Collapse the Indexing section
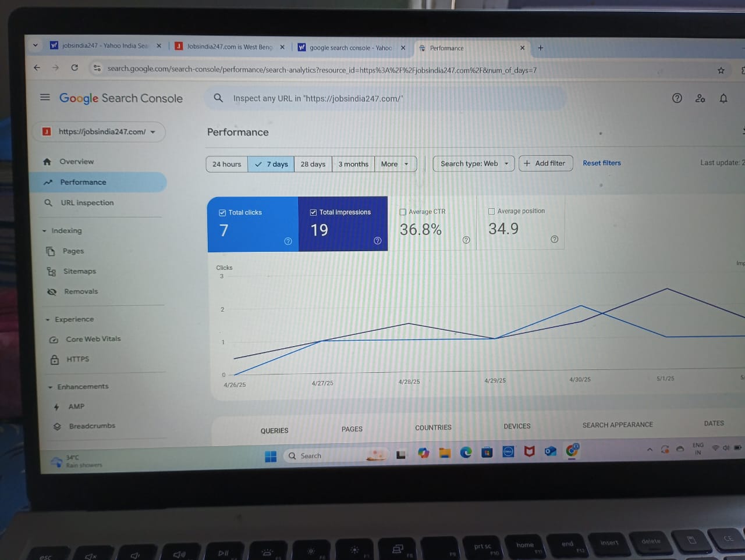 [44, 231]
